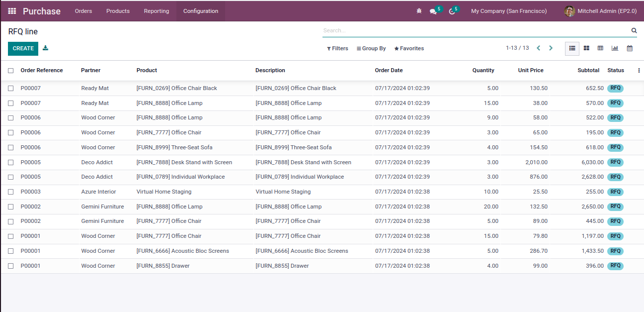Click unit price 876.00 cell
This screenshot has width=644, height=312.
(539, 177)
